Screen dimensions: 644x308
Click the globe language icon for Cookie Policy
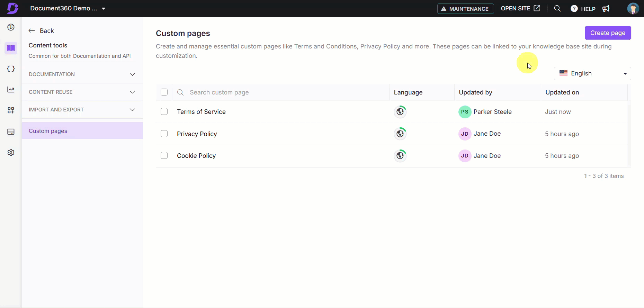coord(400,156)
